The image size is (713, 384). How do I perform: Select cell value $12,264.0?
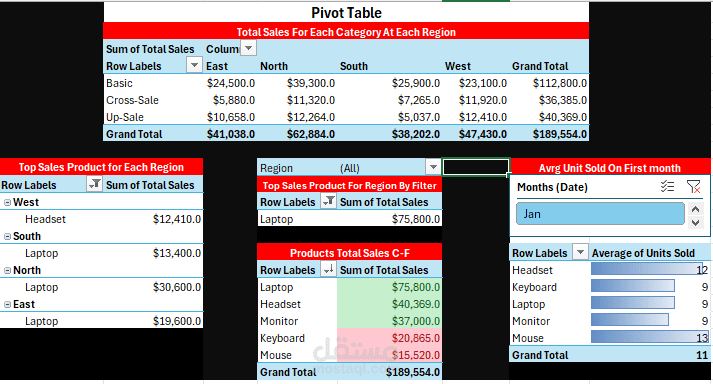point(311,117)
